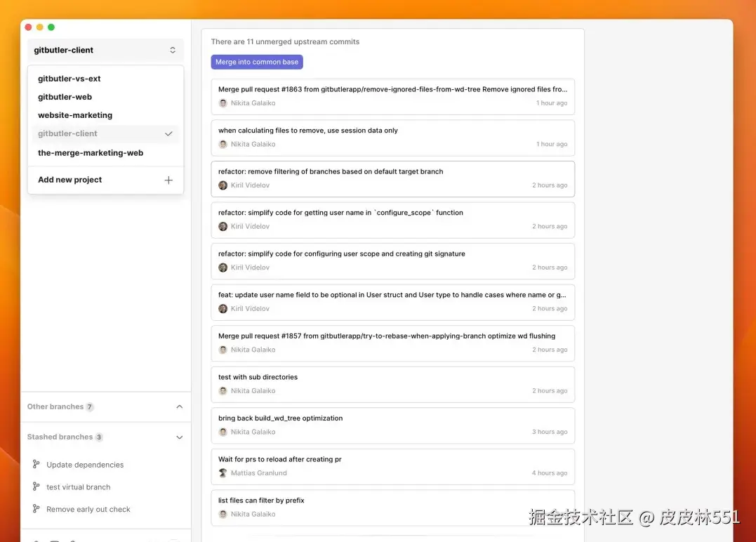Click branch icon beside Update dependencies
Viewport: 756px width, 542px height.
[37, 464]
